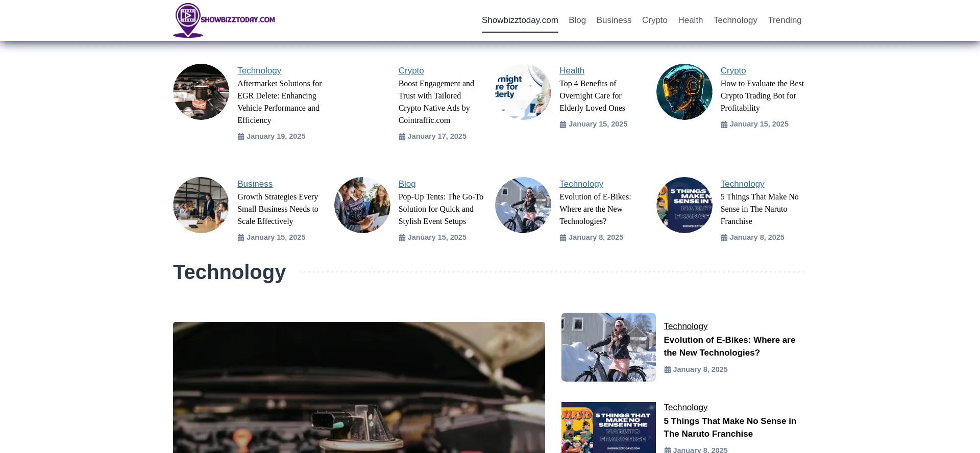Click Crypto category above Trading Bot article
This screenshot has width=980, height=453.
coord(733,70)
